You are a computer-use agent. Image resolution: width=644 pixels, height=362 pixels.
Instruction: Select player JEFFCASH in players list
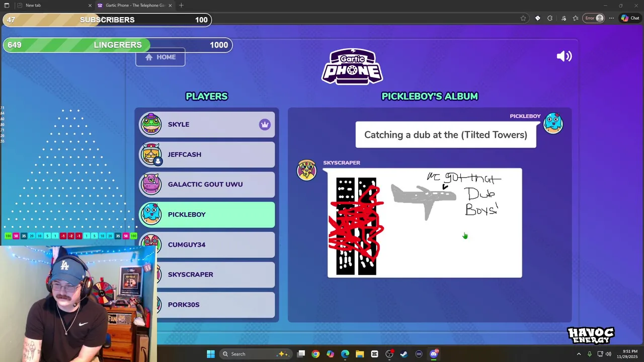(207, 154)
